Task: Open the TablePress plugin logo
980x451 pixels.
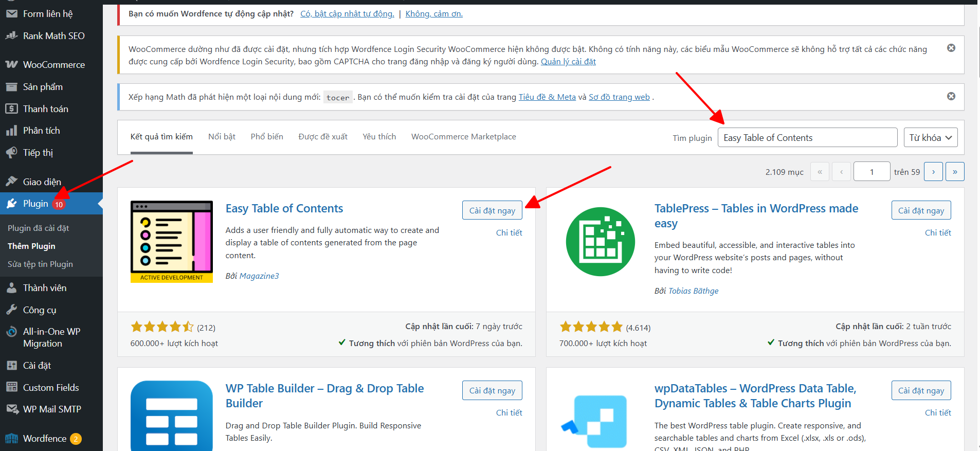Action: (x=601, y=242)
